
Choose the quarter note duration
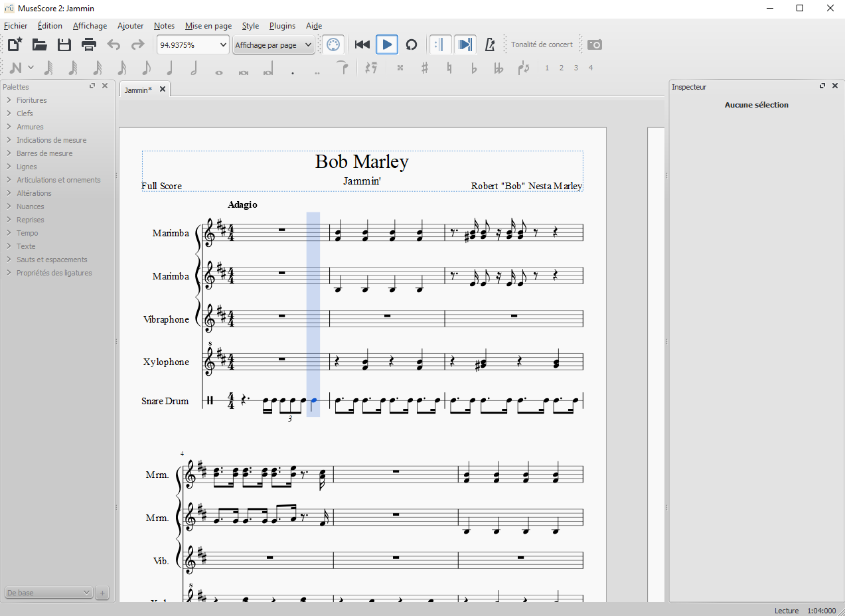[169, 68]
